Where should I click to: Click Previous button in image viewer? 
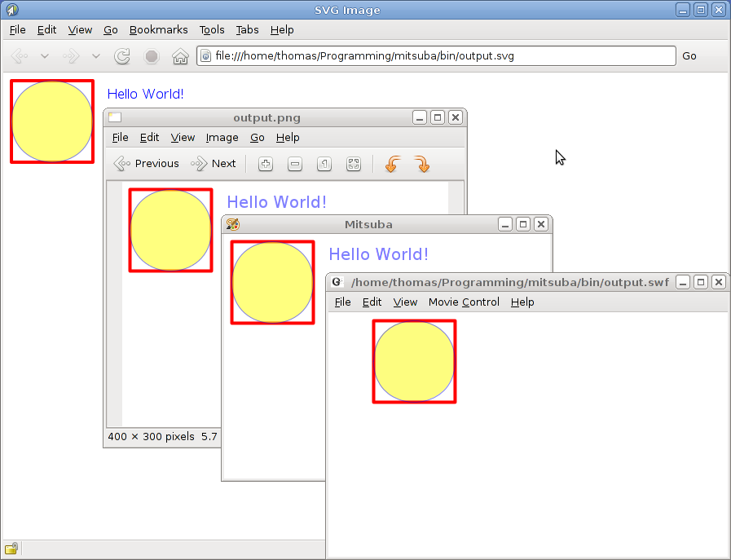tap(147, 164)
